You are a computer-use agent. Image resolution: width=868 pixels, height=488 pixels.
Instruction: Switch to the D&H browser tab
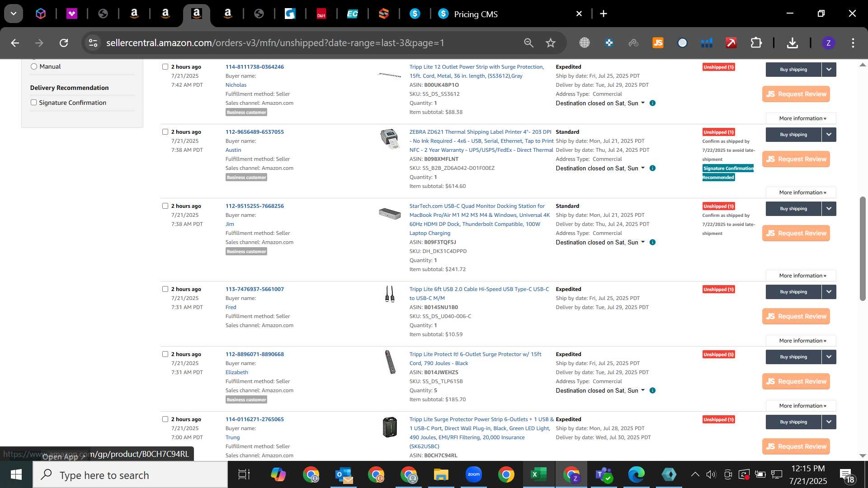[x=321, y=14]
